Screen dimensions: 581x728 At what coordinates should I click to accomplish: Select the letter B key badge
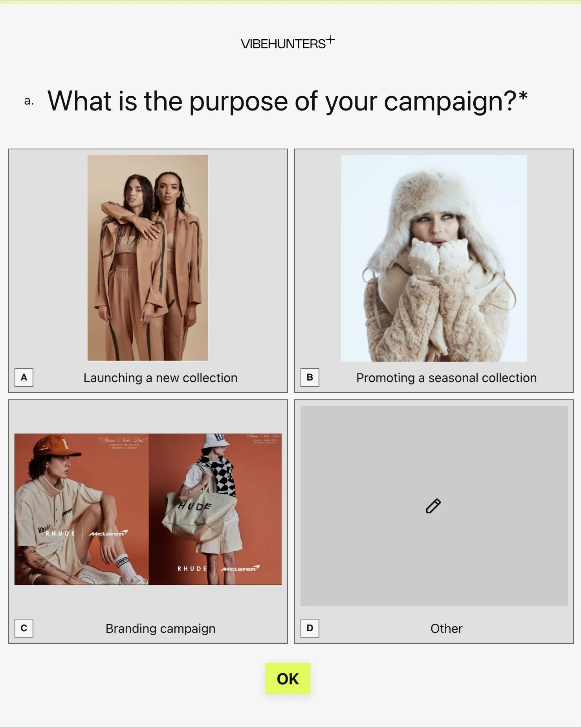tap(310, 377)
